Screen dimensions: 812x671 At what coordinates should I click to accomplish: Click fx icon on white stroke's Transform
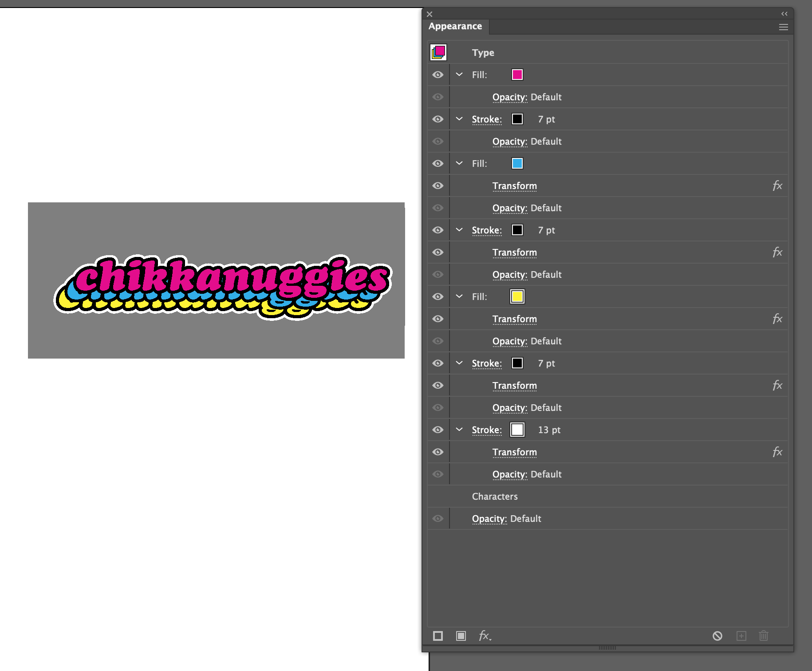tap(777, 452)
